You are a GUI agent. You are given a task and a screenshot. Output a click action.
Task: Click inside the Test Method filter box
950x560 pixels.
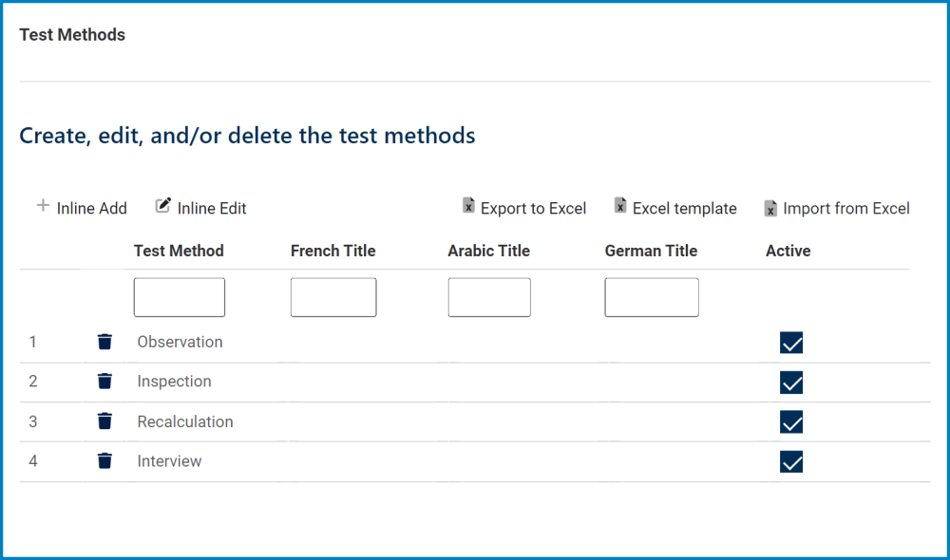[x=179, y=297]
